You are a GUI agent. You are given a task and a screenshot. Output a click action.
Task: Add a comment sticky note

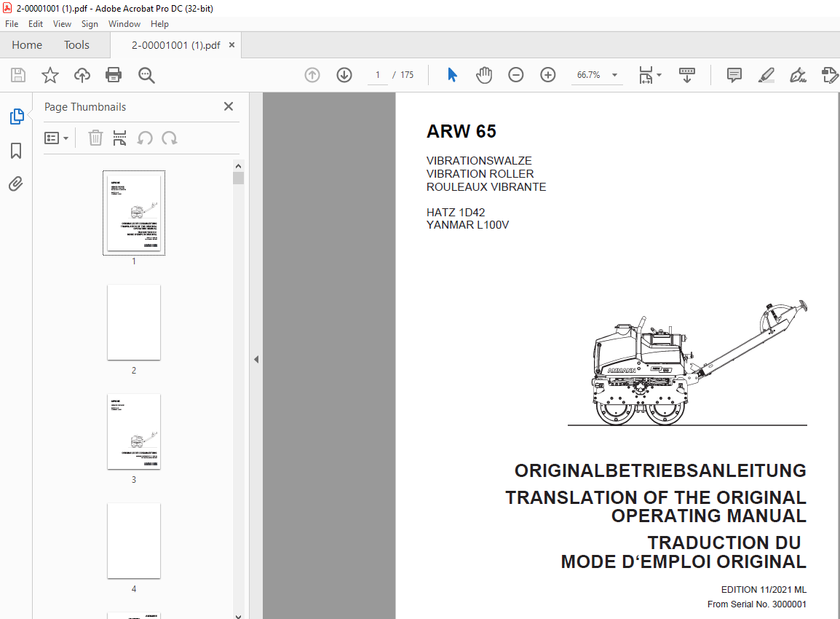click(734, 75)
